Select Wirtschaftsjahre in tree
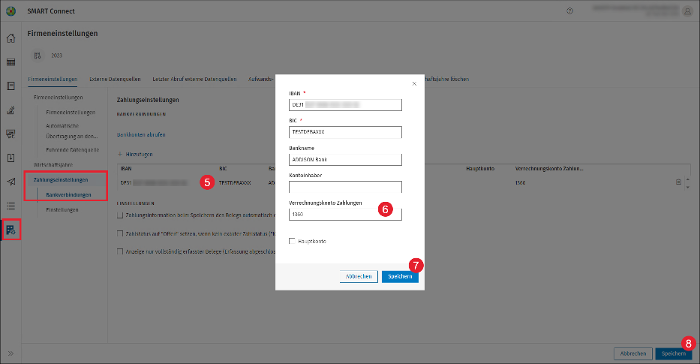 [53, 165]
